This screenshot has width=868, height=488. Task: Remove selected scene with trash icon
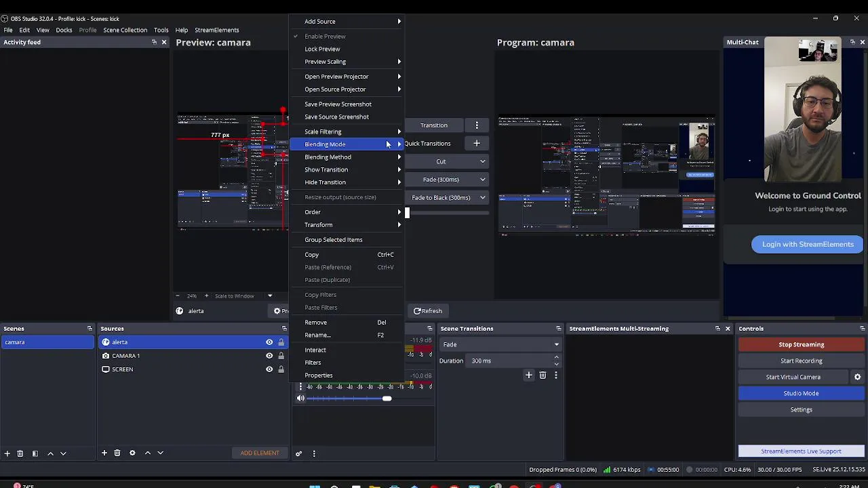pyautogui.click(x=20, y=453)
